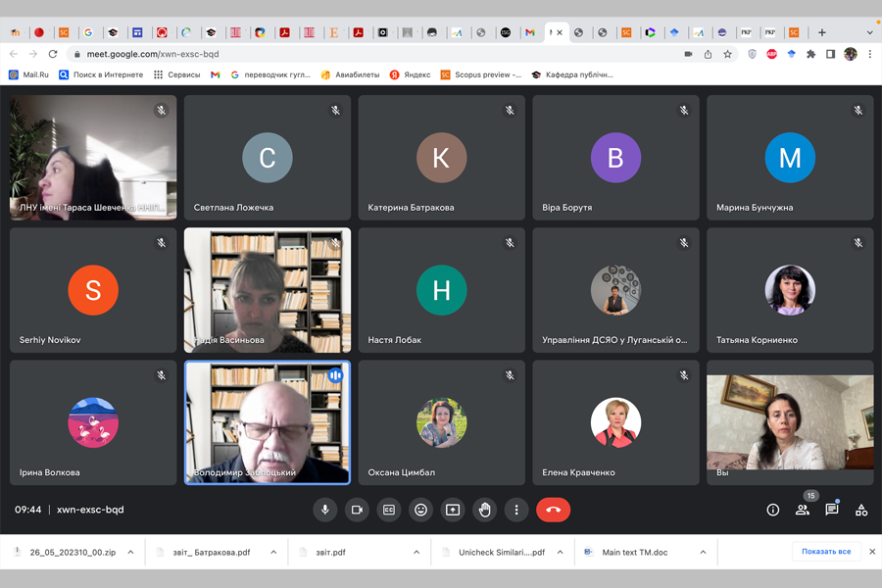Image resolution: width=882 pixels, height=588 pixels.
Task: Click the browser forward arrow
Action: click(33, 54)
